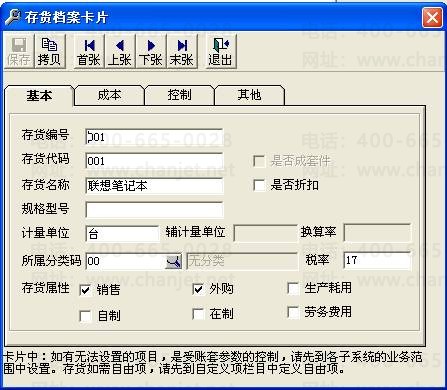Click the 税率 field showing 17
This screenshot has width=447, height=390.
point(377,260)
